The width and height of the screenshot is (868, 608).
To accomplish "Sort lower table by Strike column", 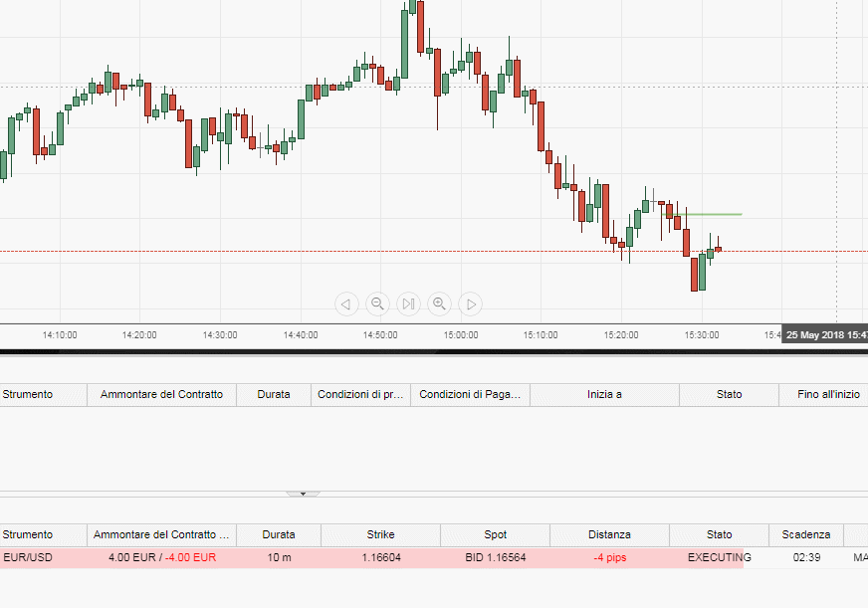I will point(380,535).
